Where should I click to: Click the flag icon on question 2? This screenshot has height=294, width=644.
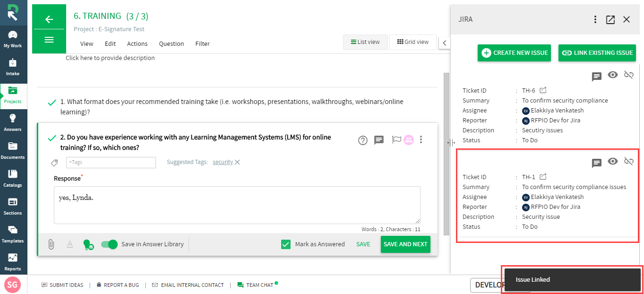[x=396, y=140]
